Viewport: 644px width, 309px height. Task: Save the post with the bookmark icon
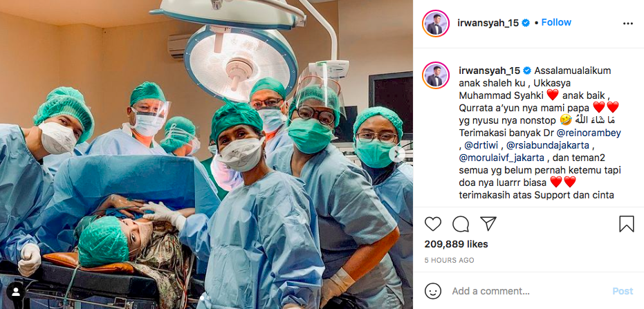[x=626, y=224]
